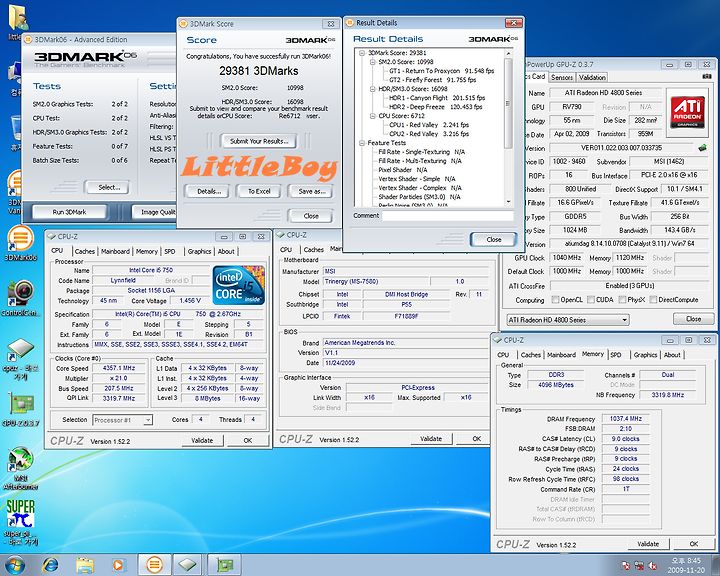Click the GPU-Z screenshot camera icon
The image size is (720, 576).
707,76
